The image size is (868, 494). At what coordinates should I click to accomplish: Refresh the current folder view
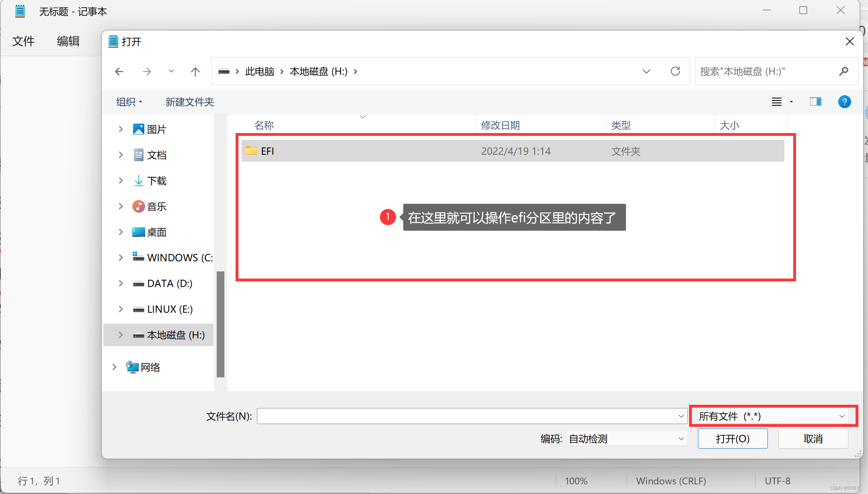coord(675,71)
